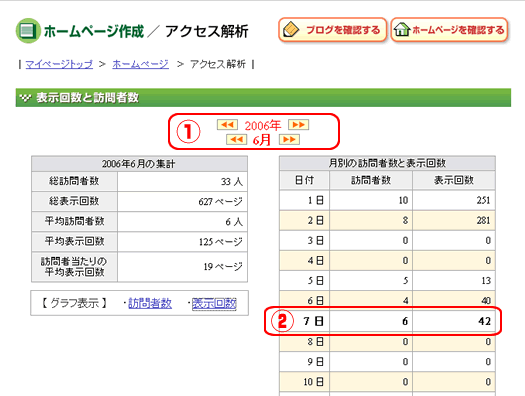Image resolution: width=525 pixels, height=396 pixels.
Task: Follow the マイページトップ breadcrumb link
Action: 59,64
